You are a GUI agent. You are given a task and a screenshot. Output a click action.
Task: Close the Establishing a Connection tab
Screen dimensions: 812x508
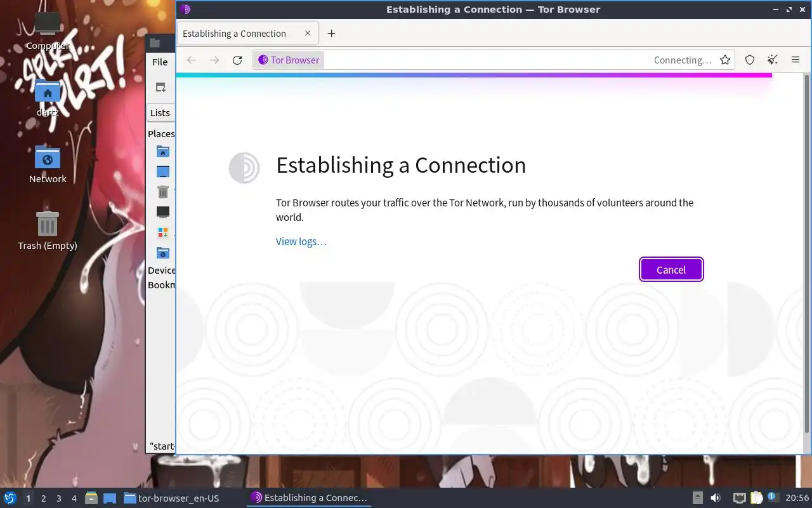[308, 33]
